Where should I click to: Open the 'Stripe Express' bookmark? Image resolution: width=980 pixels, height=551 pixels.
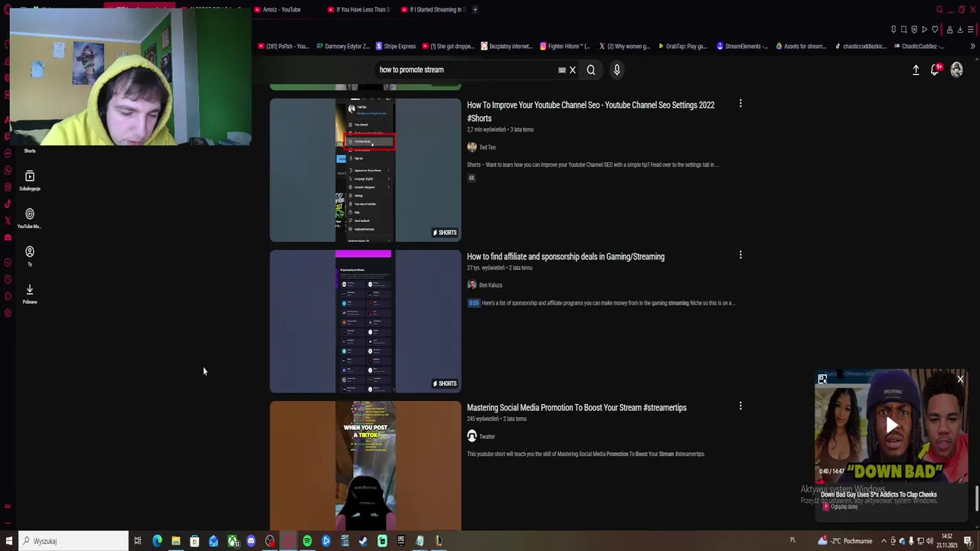(x=396, y=46)
